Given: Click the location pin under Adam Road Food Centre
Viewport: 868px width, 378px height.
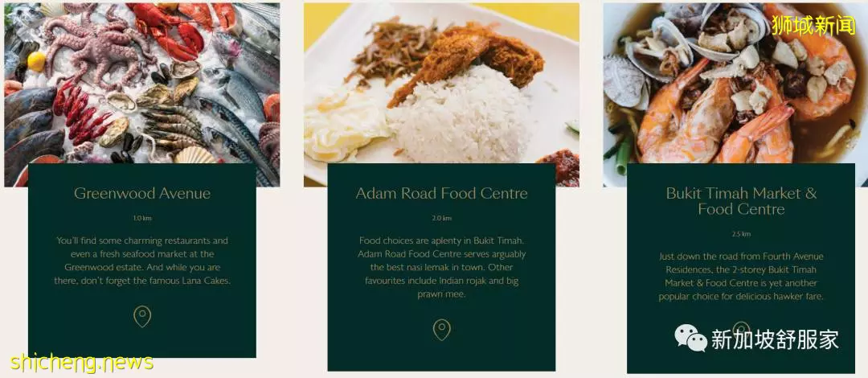Looking at the screenshot, I should click(441, 330).
